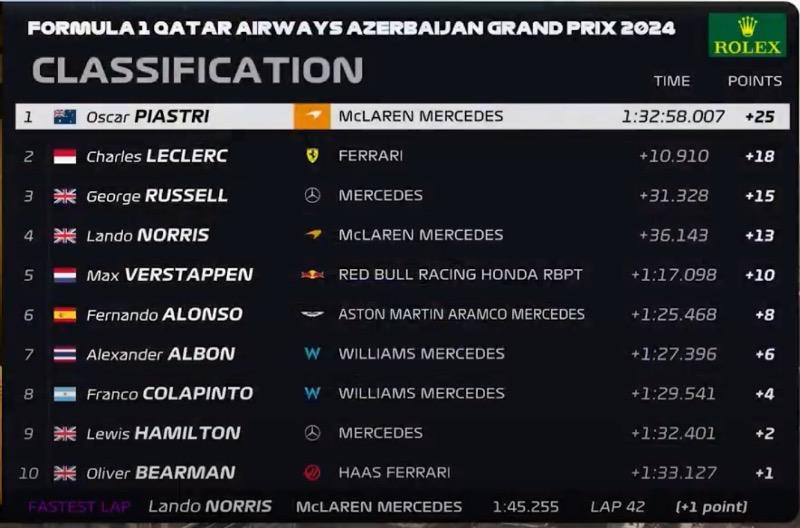
Task: Click the Red Bull logo next to Verstappen
Action: pyautogui.click(x=312, y=275)
